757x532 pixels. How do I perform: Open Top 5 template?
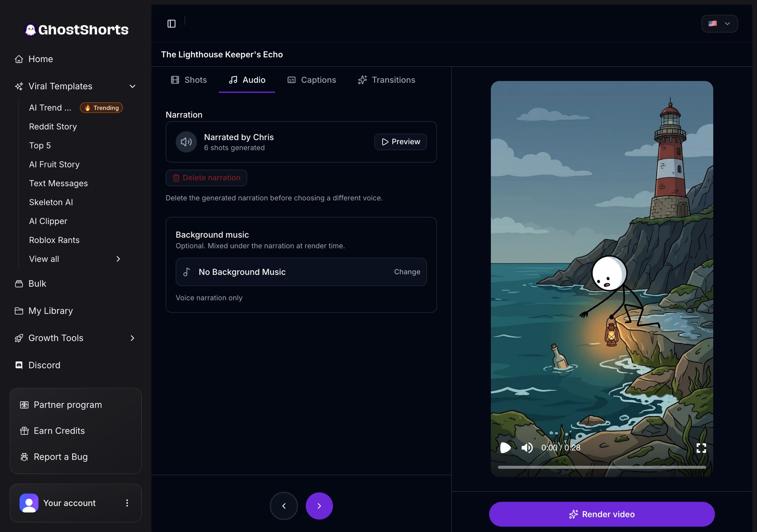tap(40, 146)
